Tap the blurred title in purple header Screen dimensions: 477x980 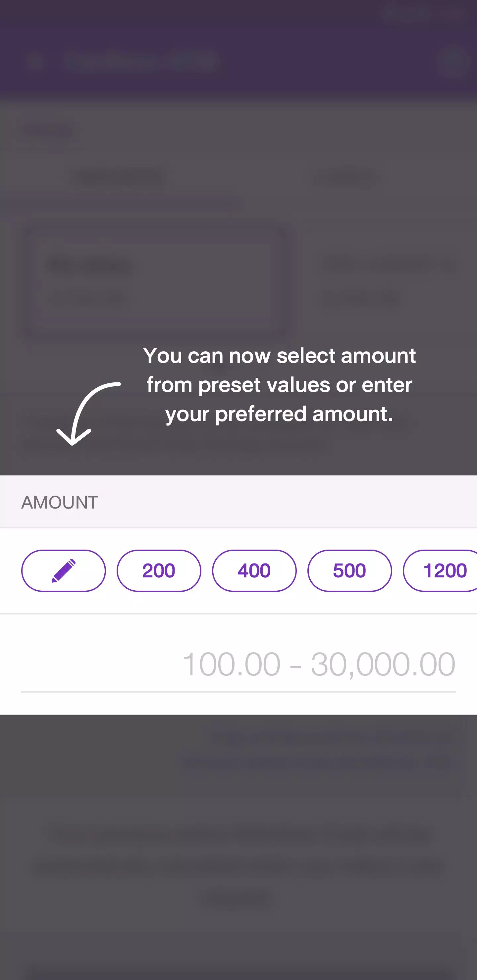click(141, 61)
